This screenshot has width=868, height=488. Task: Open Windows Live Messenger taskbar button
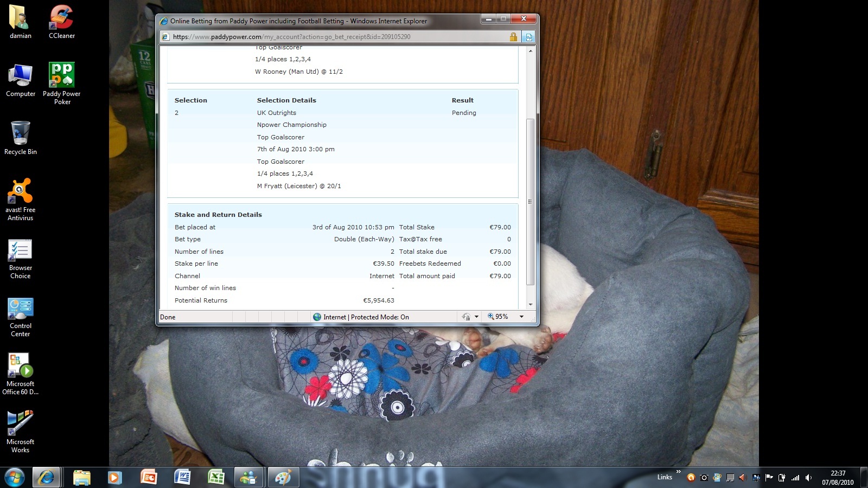coord(248,477)
